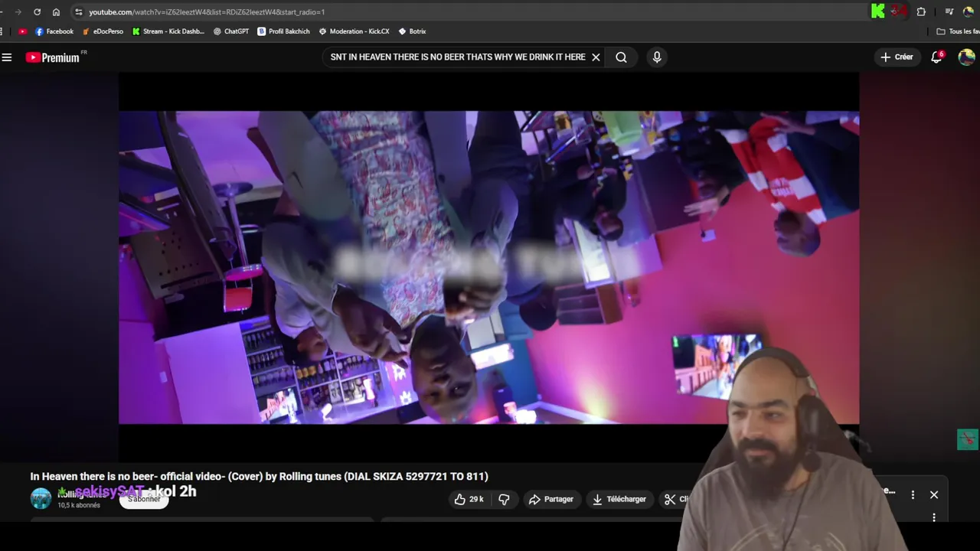Click the teal extension badge at right edge

968,439
